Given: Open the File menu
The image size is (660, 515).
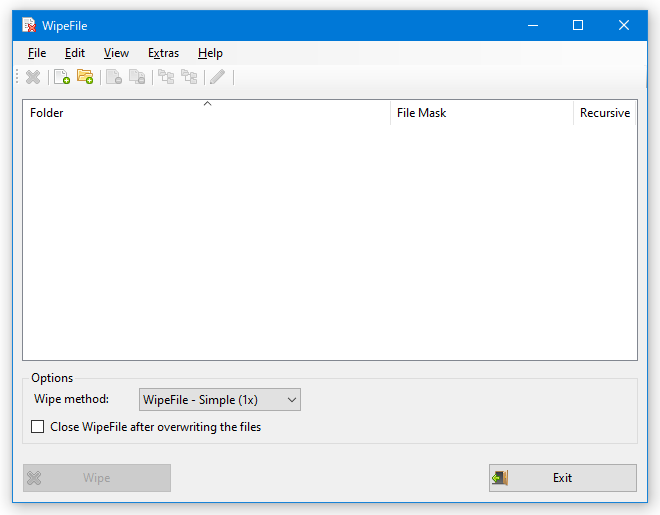Looking at the screenshot, I should tap(37, 53).
